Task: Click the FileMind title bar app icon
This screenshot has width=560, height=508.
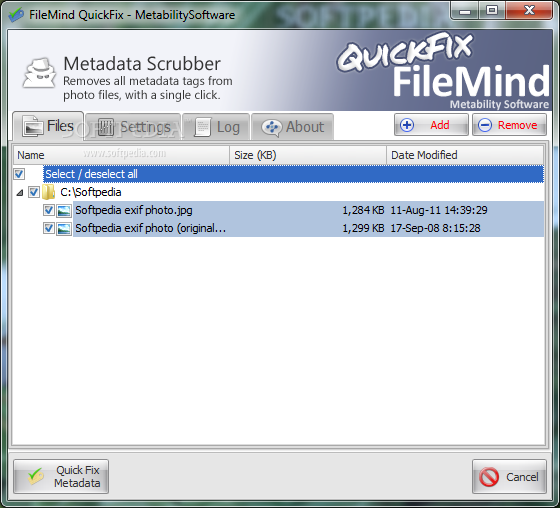Action: [16, 15]
